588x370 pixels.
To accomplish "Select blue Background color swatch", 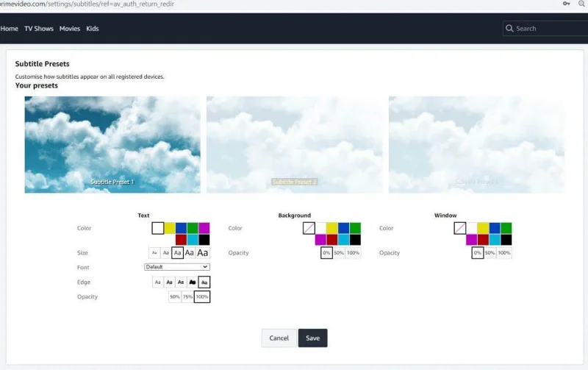I will (x=344, y=228).
